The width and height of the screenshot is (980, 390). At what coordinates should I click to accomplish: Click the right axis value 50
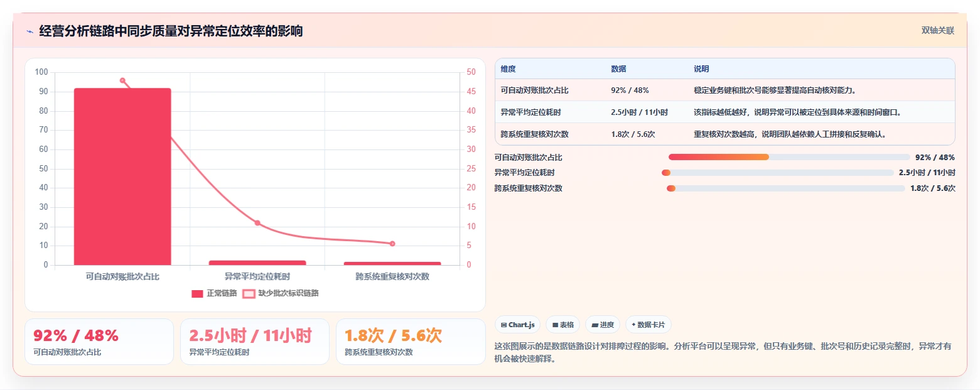click(470, 72)
